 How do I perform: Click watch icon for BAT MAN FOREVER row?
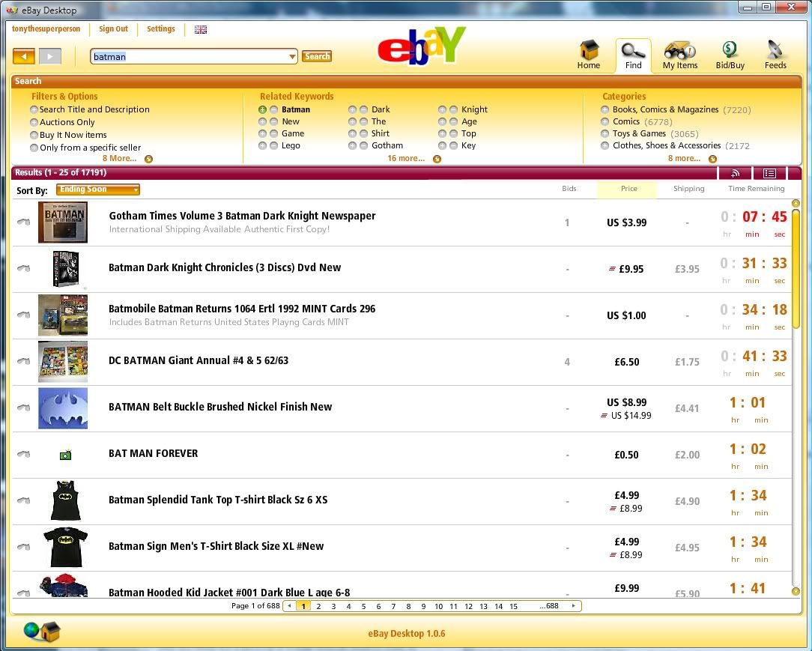(23, 454)
